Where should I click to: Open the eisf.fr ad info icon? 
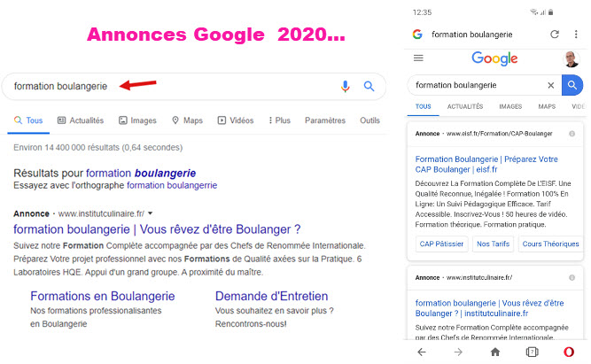(x=572, y=134)
